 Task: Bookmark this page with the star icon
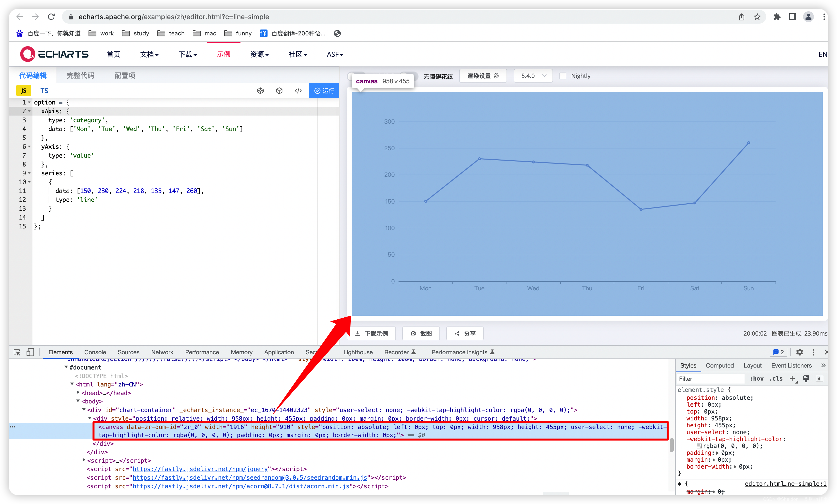click(x=757, y=17)
